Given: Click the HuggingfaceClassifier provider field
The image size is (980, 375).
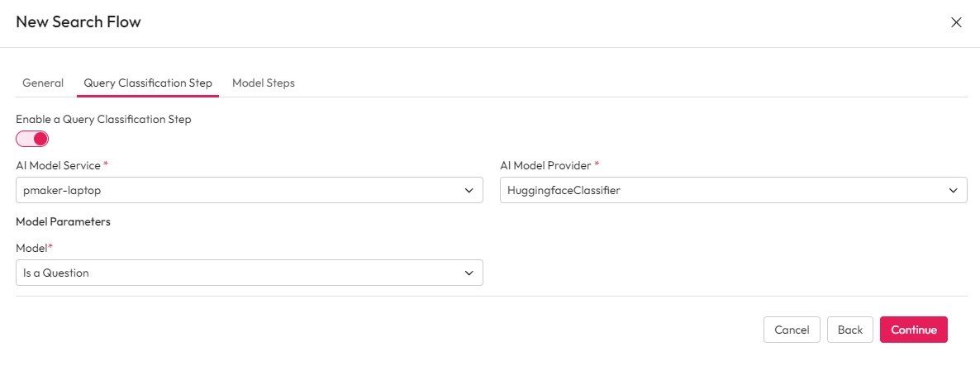Looking at the screenshot, I should coord(724,190).
